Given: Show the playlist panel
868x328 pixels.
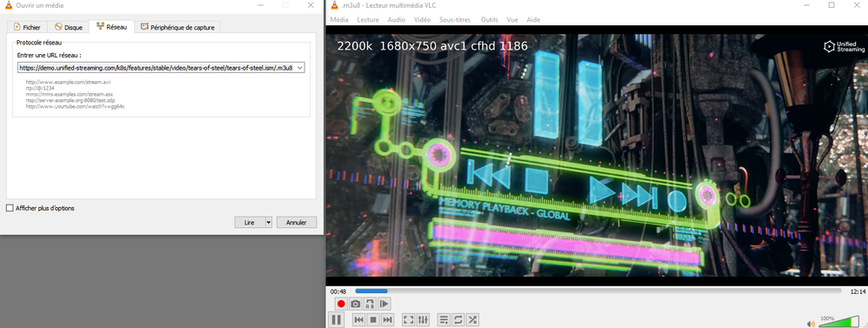Looking at the screenshot, I should coord(444,319).
